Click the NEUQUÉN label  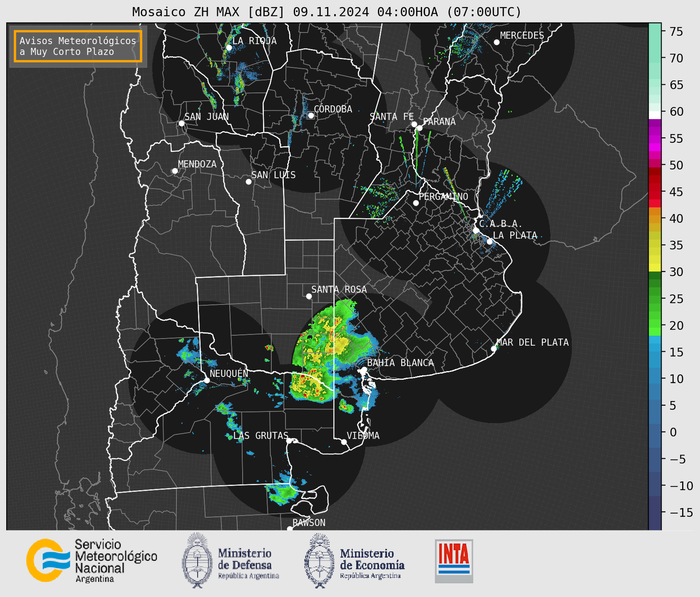click(229, 373)
